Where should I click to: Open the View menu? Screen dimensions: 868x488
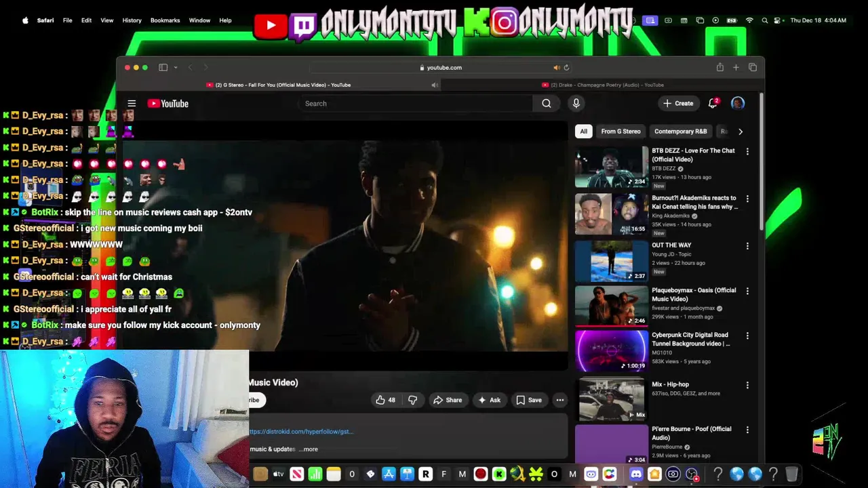(x=107, y=20)
